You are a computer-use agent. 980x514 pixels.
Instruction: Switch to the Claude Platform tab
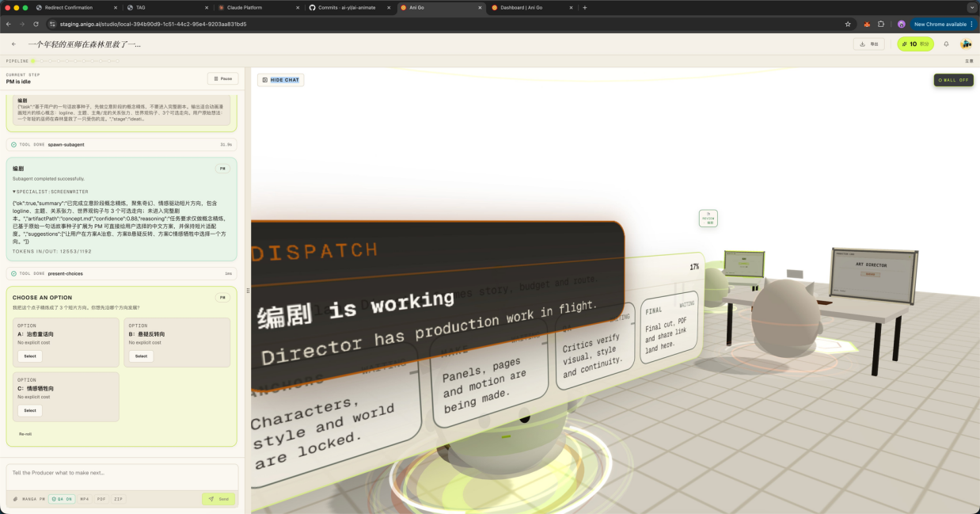(258, 7)
